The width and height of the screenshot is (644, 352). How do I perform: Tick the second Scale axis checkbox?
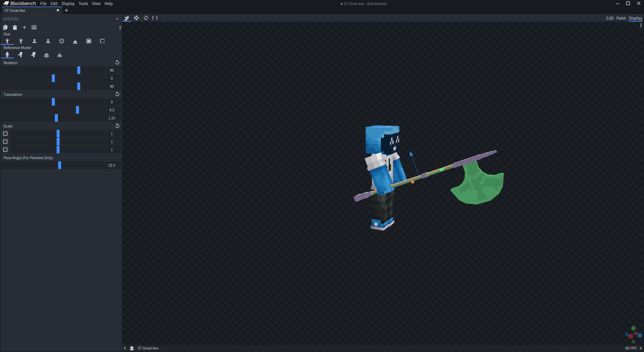[5, 142]
